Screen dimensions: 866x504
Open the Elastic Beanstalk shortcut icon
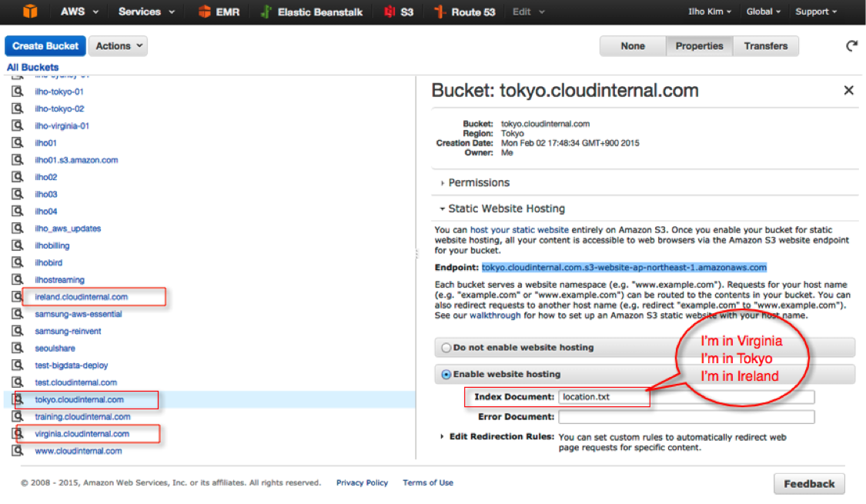point(266,12)
